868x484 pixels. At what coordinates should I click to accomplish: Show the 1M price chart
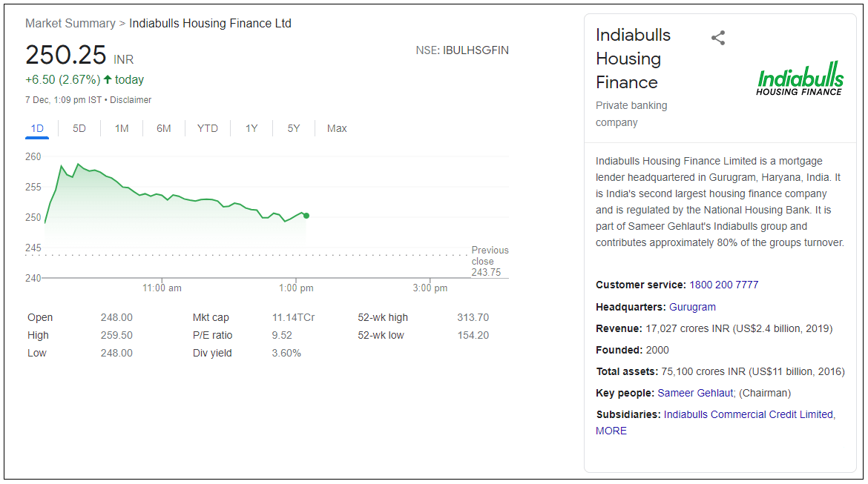[x=122, y=128]
